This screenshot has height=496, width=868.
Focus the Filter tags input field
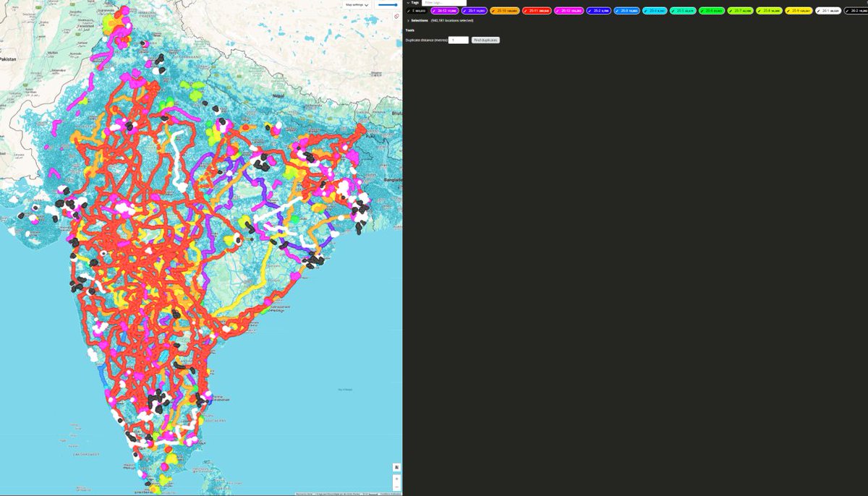coord(443,3)
